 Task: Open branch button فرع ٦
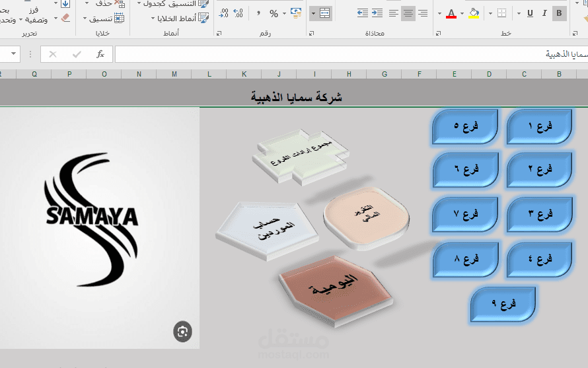tap(465, 170)
